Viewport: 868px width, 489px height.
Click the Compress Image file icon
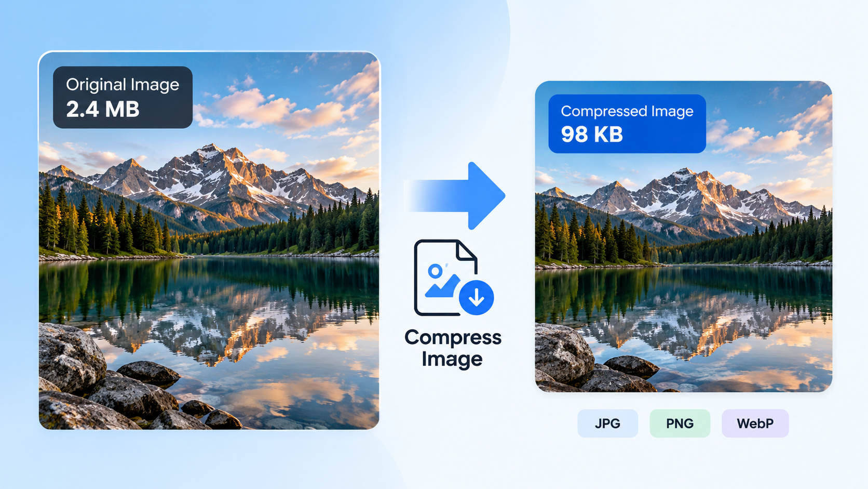[x=454, y=277]
